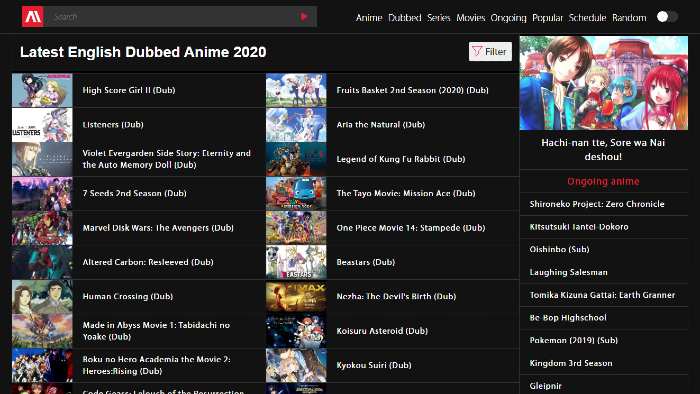Click the Listeners thumbnail image
700x394 pixels.
tap(42, 124)
